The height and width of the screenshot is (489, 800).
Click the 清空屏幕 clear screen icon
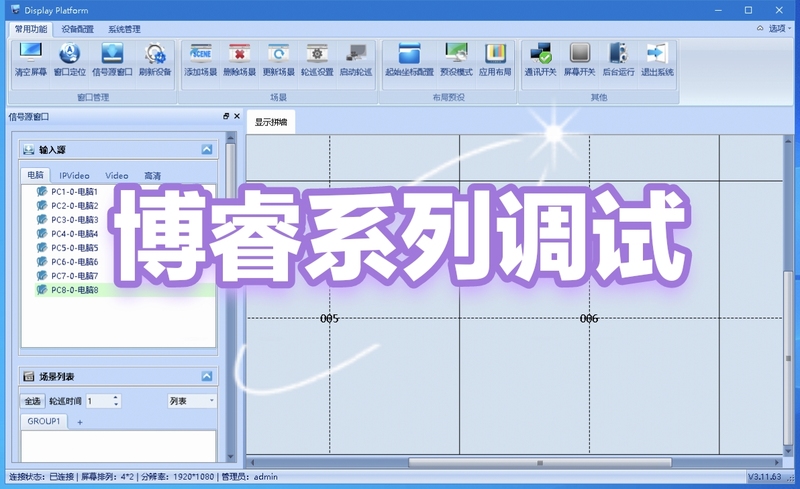pos(31,60)
